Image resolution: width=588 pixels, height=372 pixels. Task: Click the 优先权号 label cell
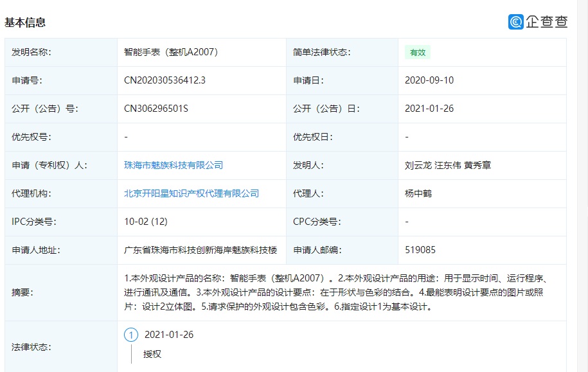(x=61, y=137)
